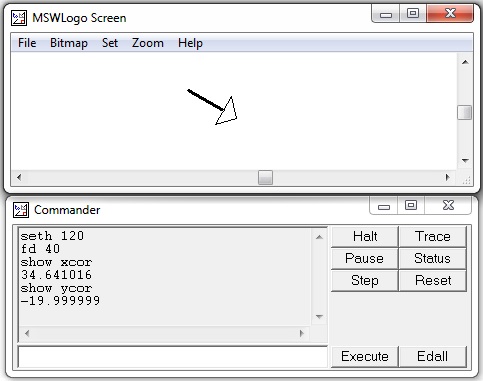Viewport: 483px width, 381px height.
Task: Click the Halt button
Action: 365,236
